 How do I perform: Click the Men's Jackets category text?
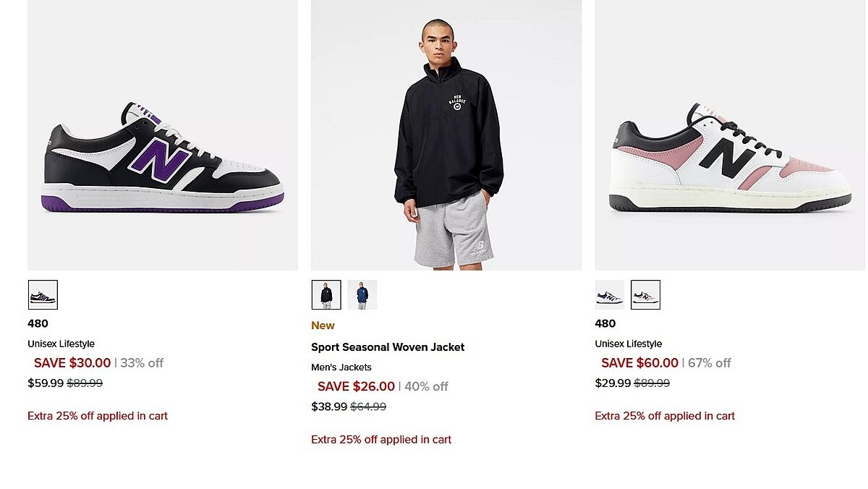coord(341,367)
